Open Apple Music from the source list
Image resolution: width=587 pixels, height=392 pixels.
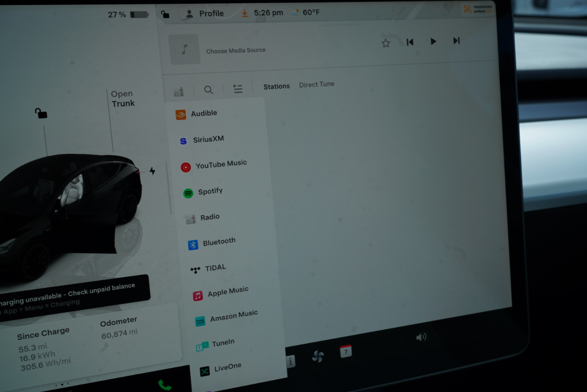pos(221,293)
